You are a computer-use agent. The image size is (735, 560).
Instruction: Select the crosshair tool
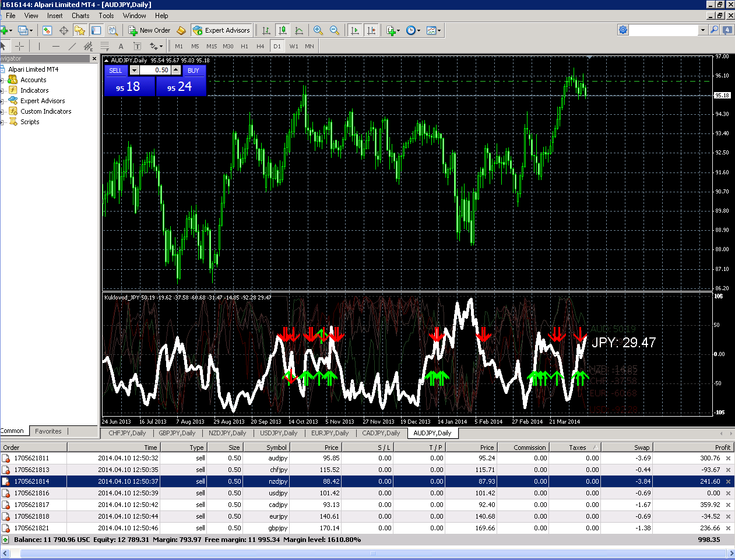point(19,46)
